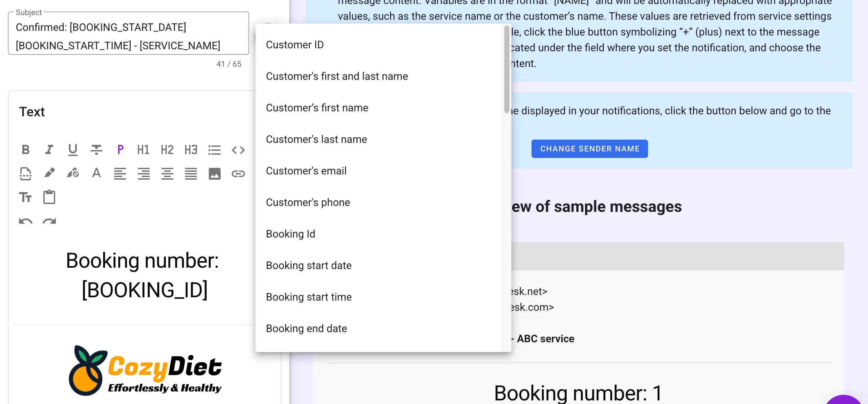Apply H1 heading style
868x404 pixels.
click(x=143, y=149)
